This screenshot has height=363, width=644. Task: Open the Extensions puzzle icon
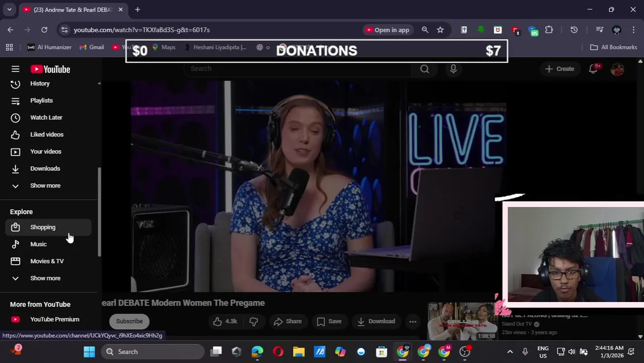(549, 30)
